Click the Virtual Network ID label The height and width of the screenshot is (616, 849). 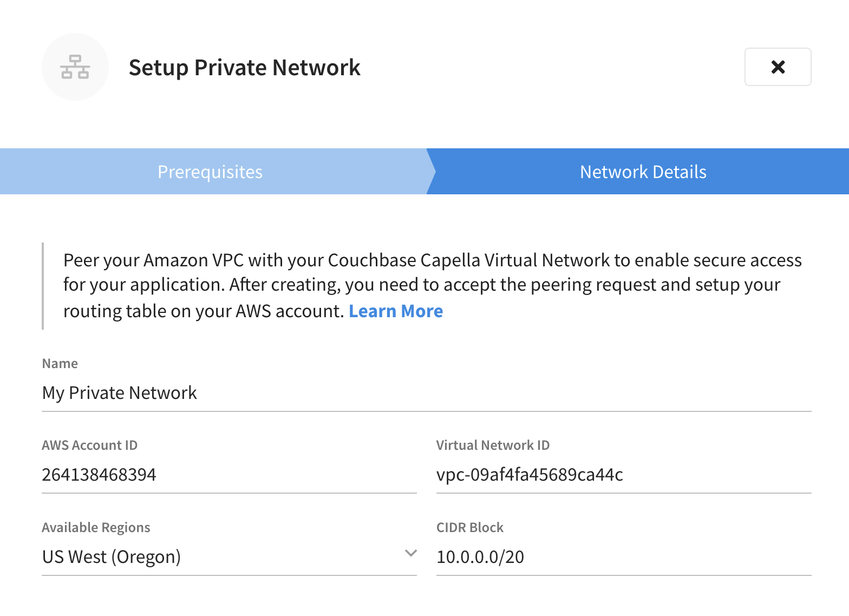coord(493,445)
